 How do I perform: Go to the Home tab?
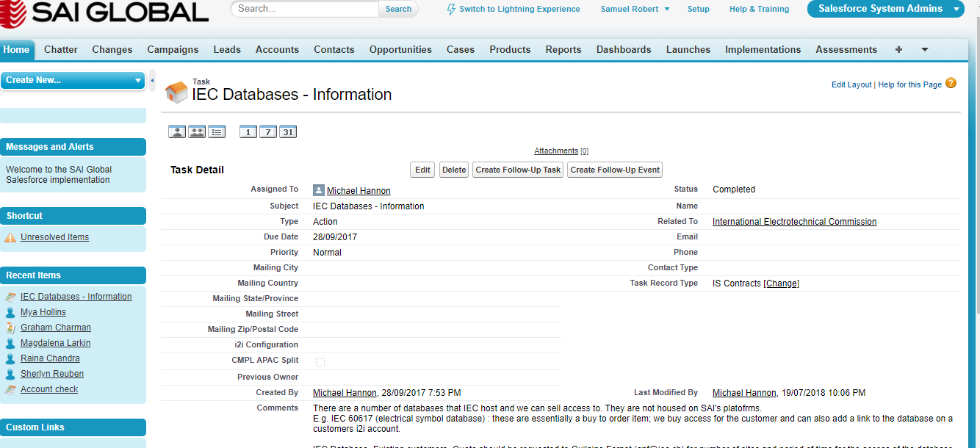tap(16, 49)
